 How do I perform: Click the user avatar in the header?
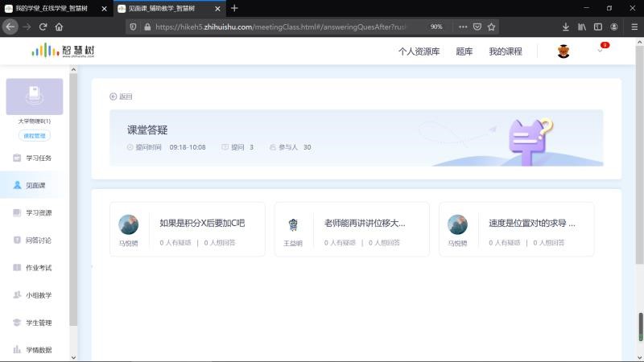pos(563,51)
